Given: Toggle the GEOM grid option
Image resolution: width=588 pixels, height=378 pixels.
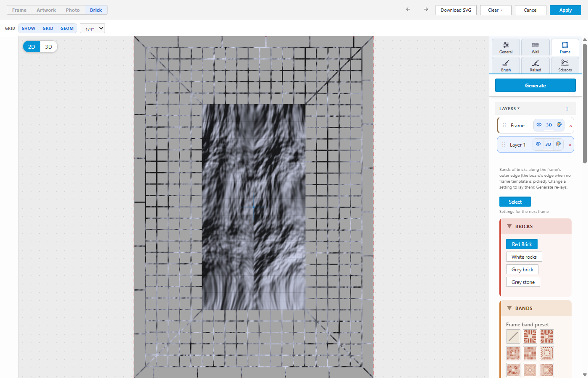Looking at the screenshot, I should (x=67, y=28).
